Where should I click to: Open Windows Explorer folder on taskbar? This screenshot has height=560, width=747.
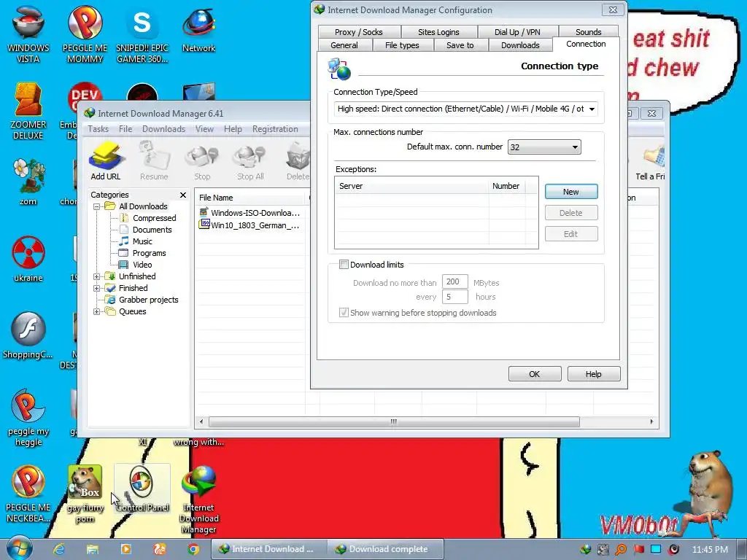tap(93, 549)
